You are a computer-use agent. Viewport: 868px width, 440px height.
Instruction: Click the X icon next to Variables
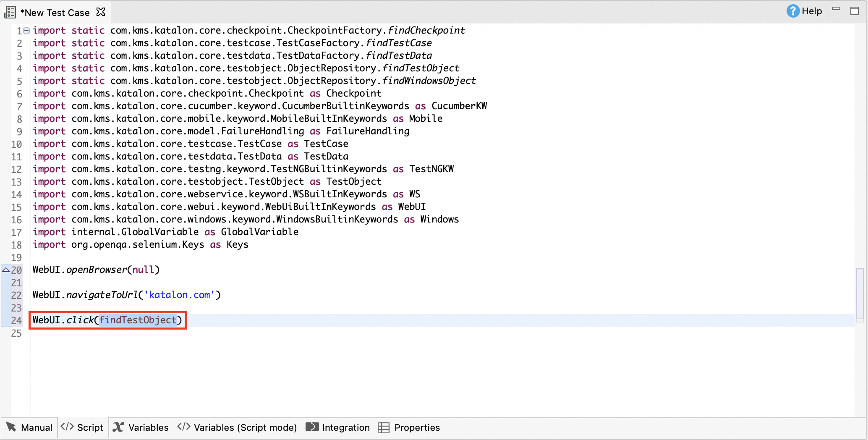119,427
